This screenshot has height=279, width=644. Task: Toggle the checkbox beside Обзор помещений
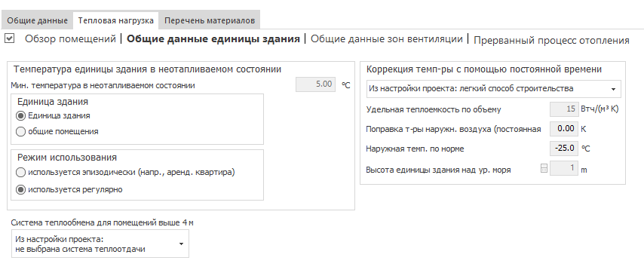click(x=9, y=38)
